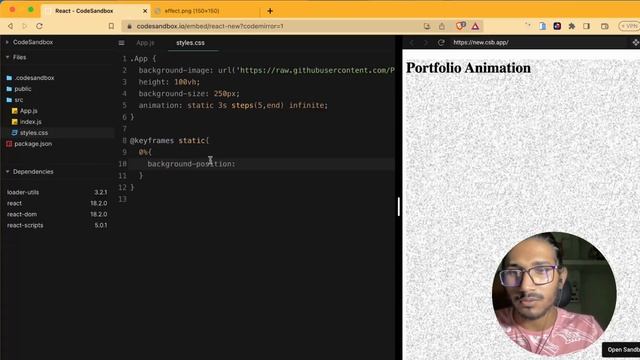Viewport: 640px width, 360px height.
Task: Open a new browser tab with plus
Action: (270, 11)
